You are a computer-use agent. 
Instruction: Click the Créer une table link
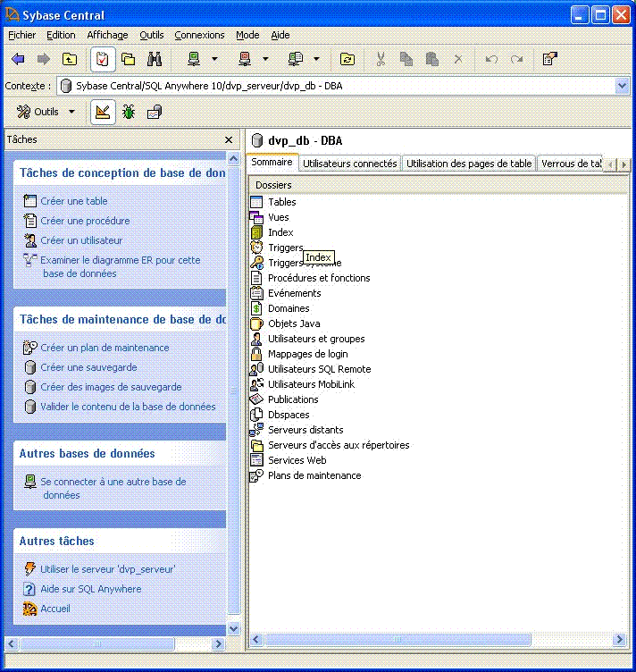coord(73,201)
